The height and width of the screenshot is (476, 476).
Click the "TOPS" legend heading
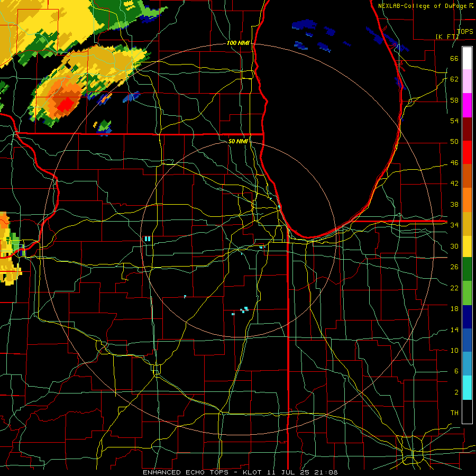coord(465,31)
